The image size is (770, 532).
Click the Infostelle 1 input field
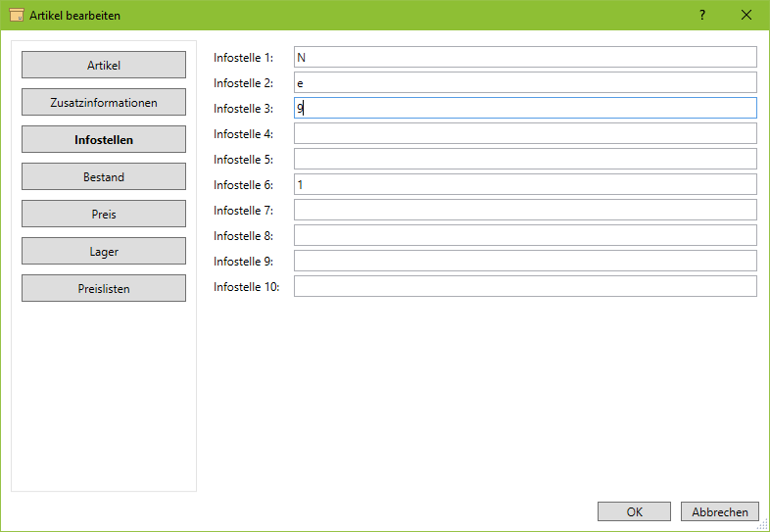[525, 57]
